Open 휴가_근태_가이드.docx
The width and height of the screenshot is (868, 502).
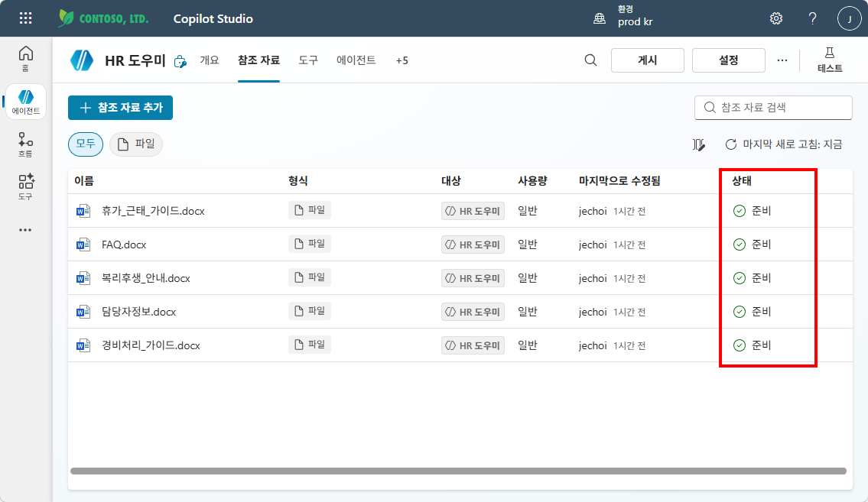(154, 211)
